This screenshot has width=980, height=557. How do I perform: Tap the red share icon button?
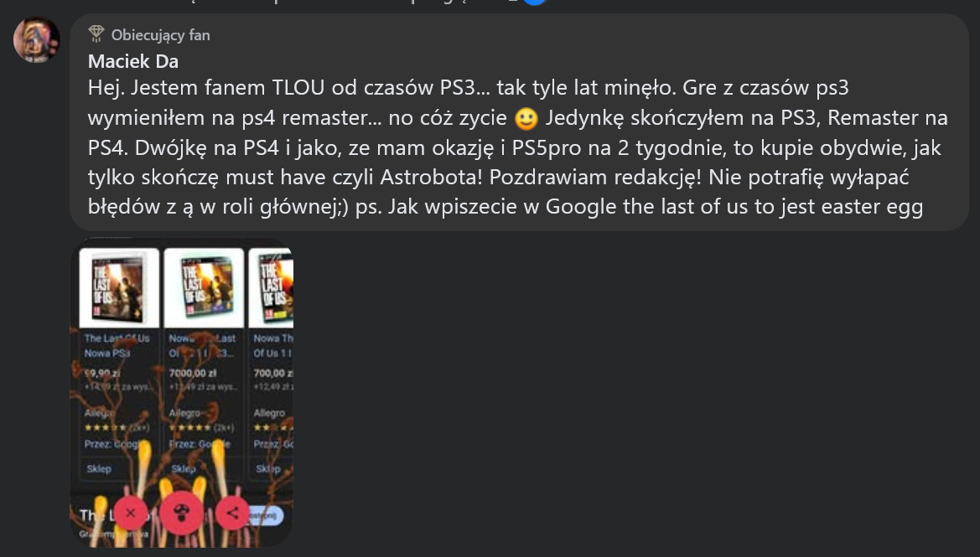(232, 513)
